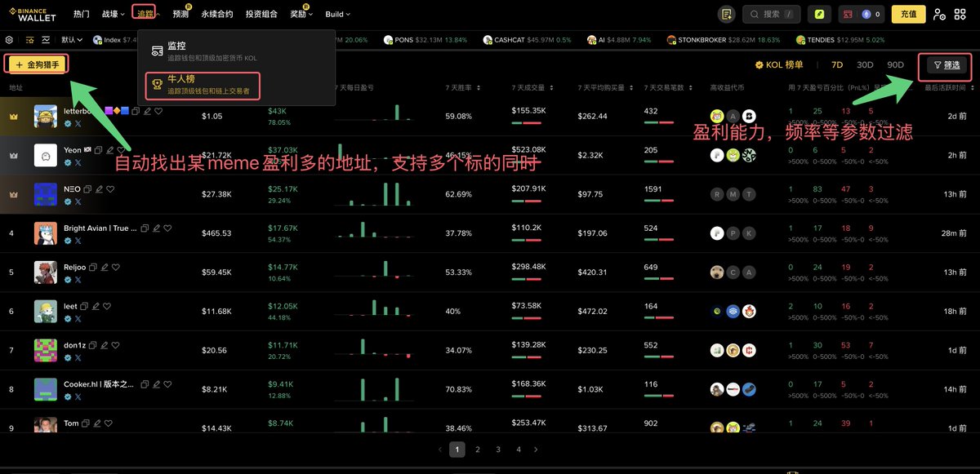Click don1z's pixel avatar
The height and width of the screenshot is (474, 980).
46,350
